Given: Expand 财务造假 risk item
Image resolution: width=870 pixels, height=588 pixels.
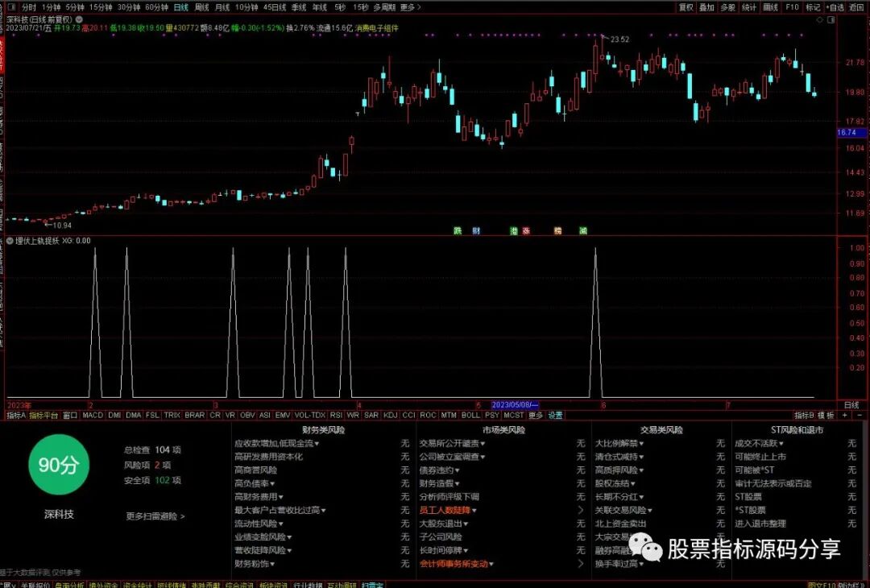Looking at the screenshot, I should click(x=439, y=483).
